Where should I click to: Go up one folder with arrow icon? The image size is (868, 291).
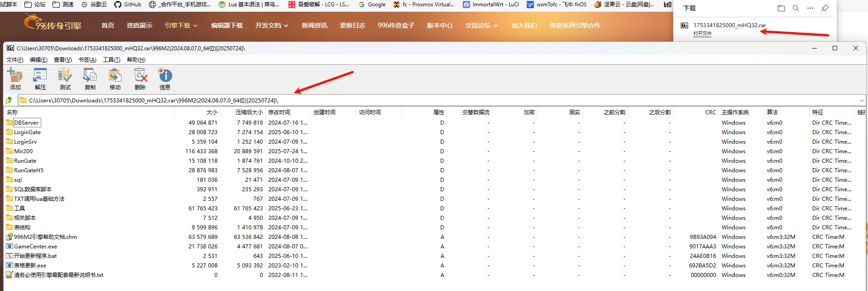[x=9, y=100]
